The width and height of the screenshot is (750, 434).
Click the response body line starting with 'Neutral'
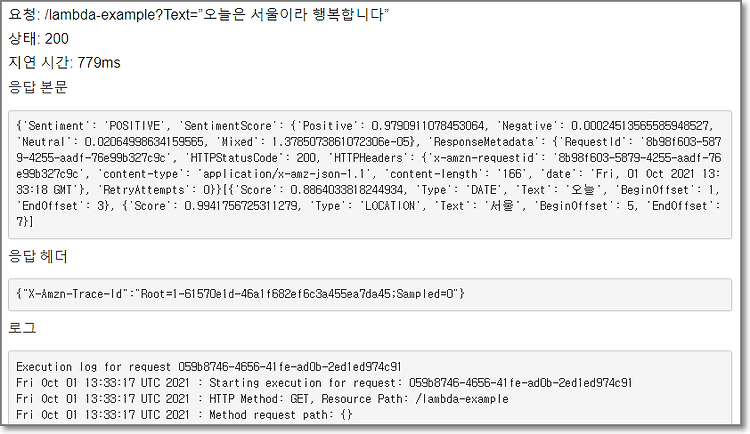pos(368,142)
